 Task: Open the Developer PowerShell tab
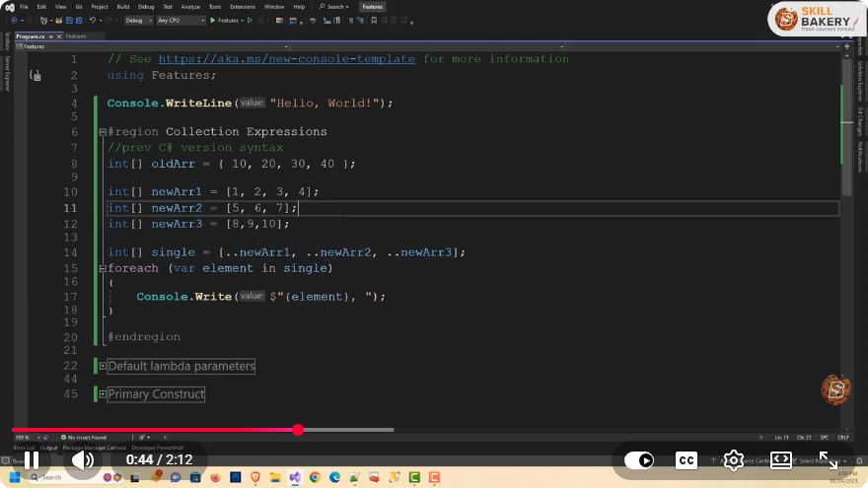[157, 448]
